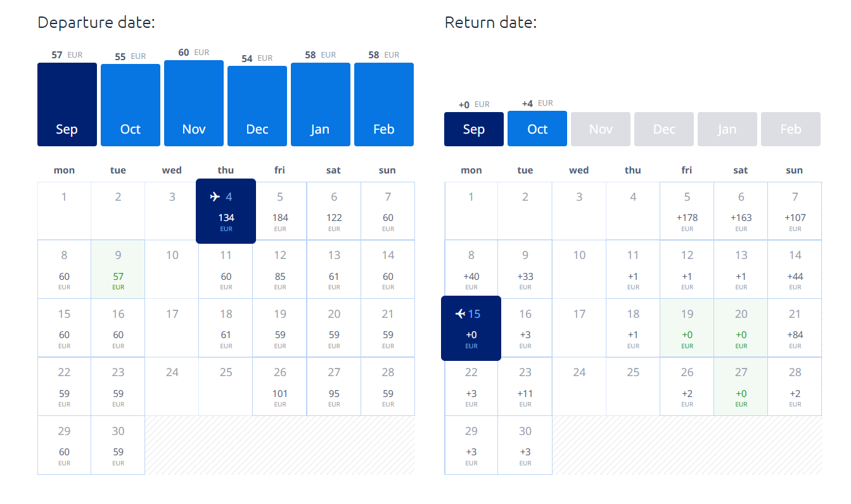Select return date September 27 at +0 EUR
This screenshot has height=504, width=851.
point(741,386)
